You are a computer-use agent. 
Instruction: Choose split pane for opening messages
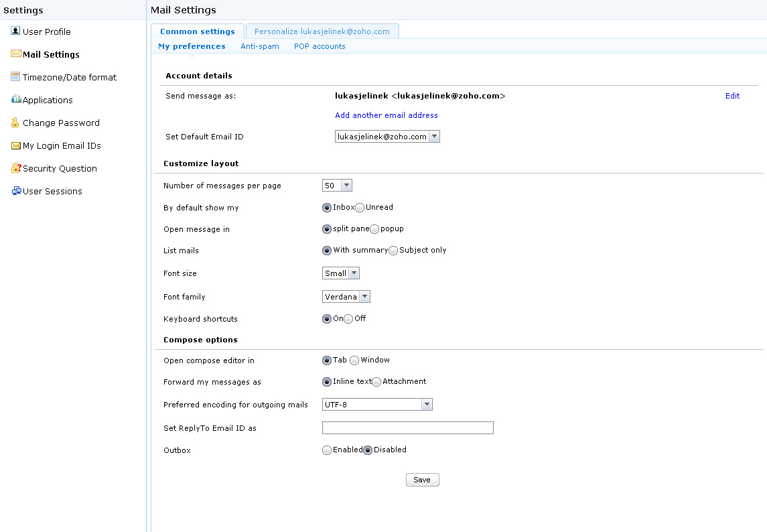coord(327,229)
